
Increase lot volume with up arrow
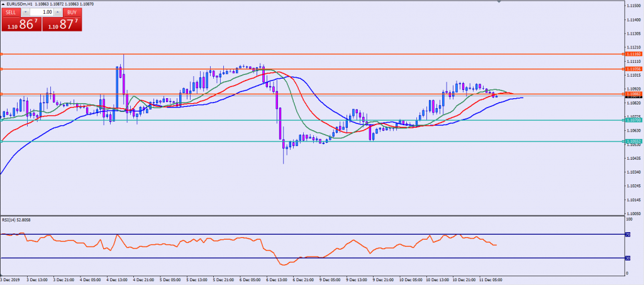pyautogui.click(x=57, y=12)
